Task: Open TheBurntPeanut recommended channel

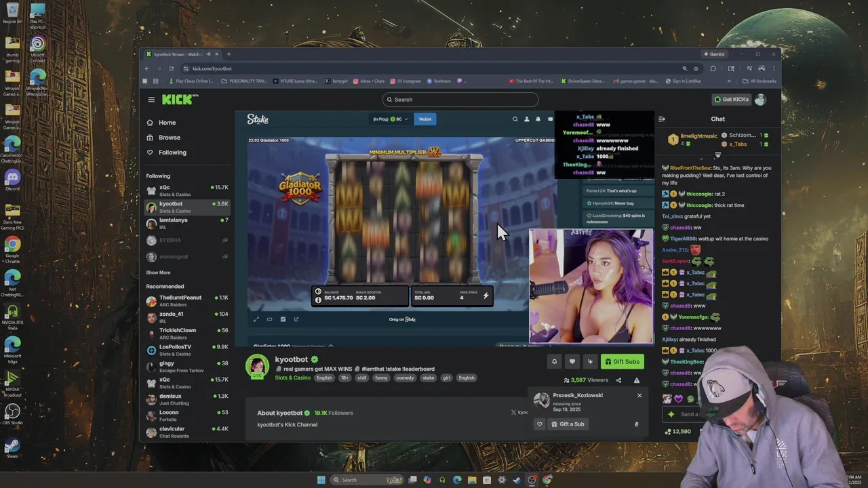Action: click(x=187, y=301)
